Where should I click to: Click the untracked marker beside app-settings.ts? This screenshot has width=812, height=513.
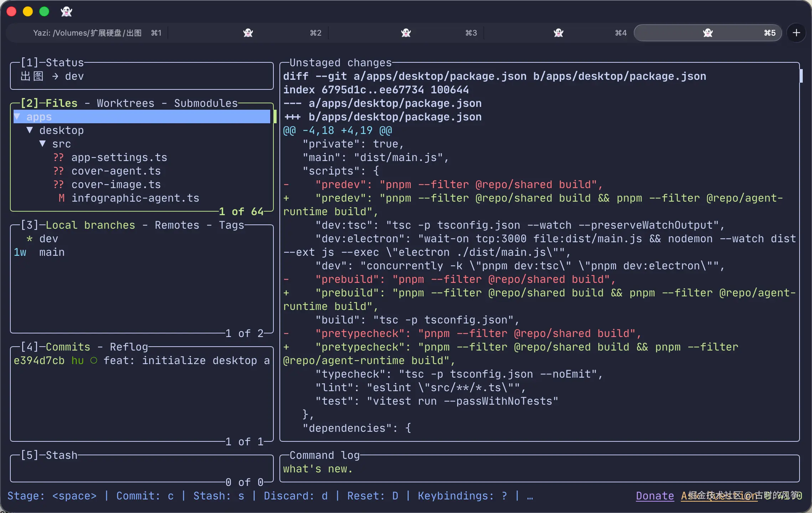pyautogui.click(x=58, y=157)
